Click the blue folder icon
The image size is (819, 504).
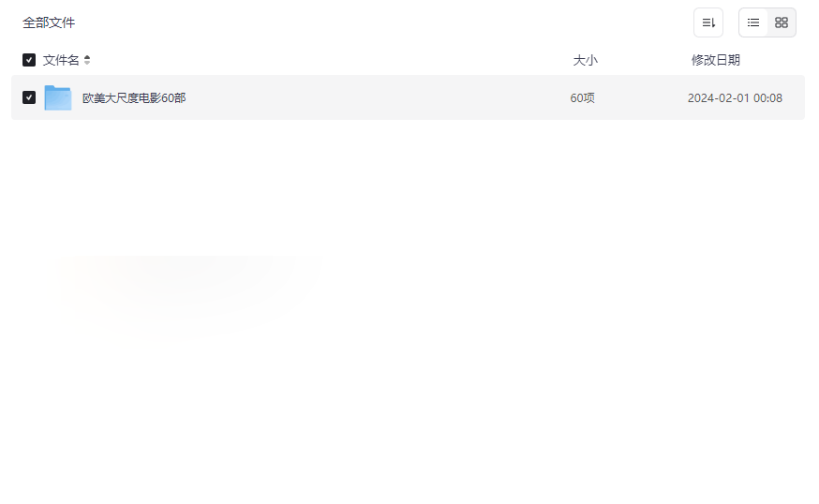point(58,97)
